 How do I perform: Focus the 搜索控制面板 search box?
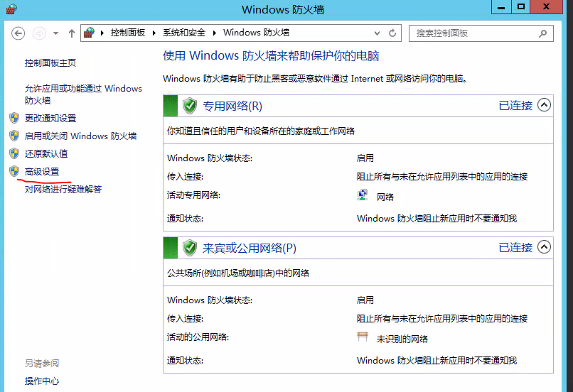pyautogui.click(x=481, y=33)
